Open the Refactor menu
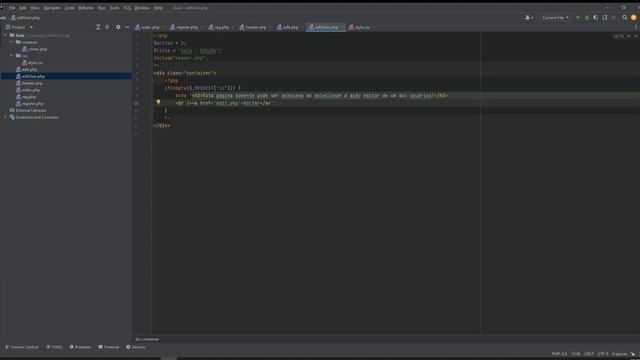640x360 pixels. click(86, 8)
